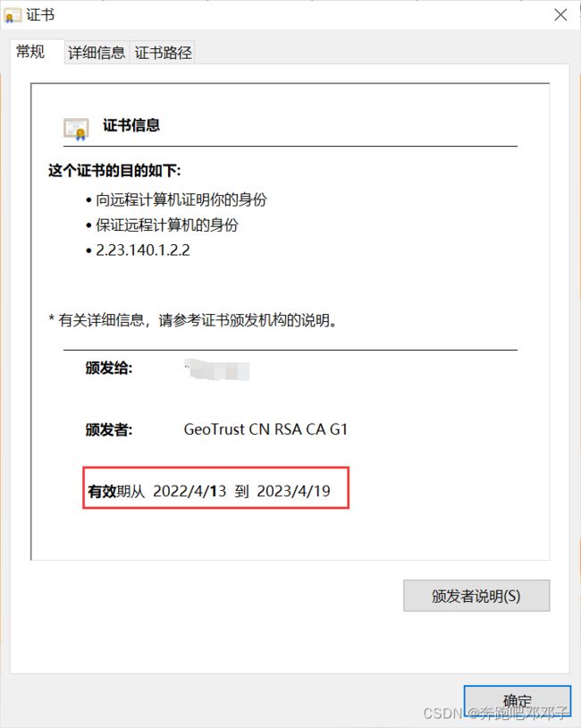Click the 证书 window title text
The height and width of the screenshot is (728, 581).
[40, 15]
